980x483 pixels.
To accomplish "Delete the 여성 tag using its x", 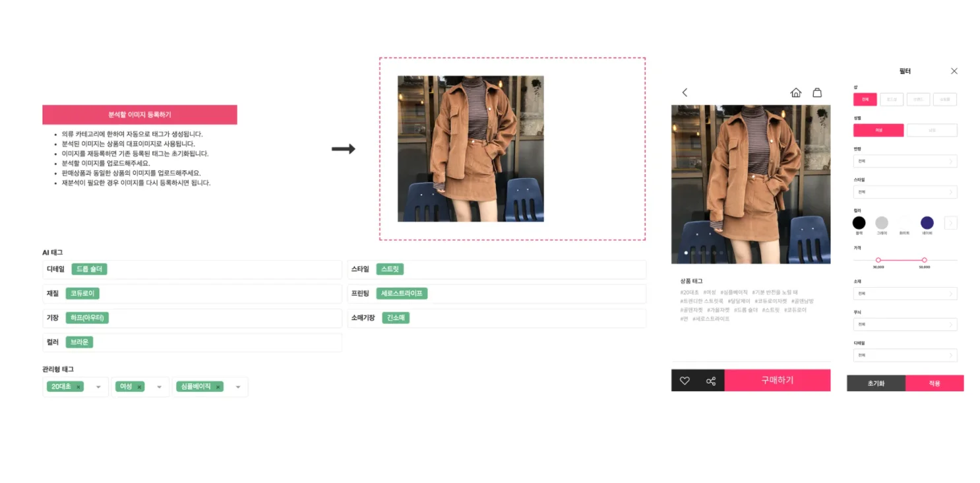I will tap(139, 387).
